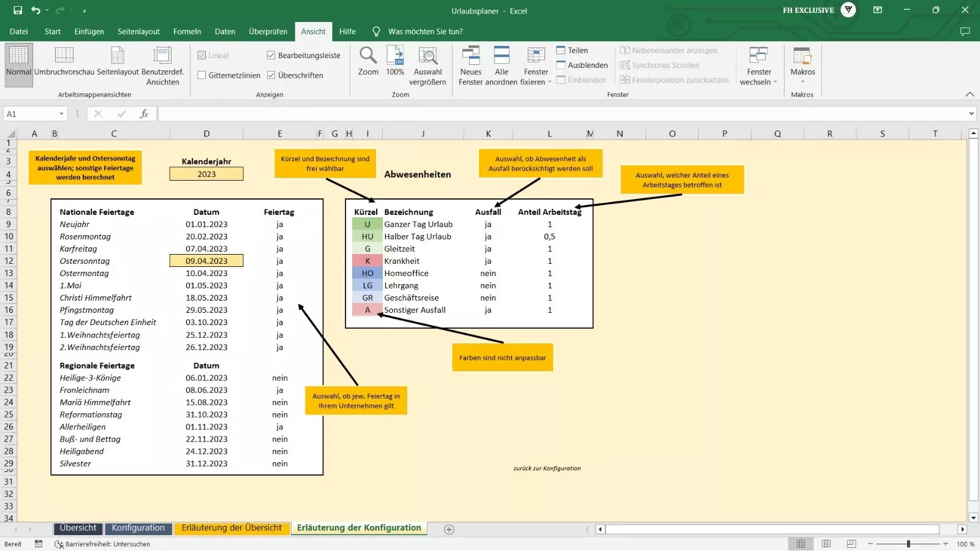Set zoom to 100% icon

coord(395,61)
